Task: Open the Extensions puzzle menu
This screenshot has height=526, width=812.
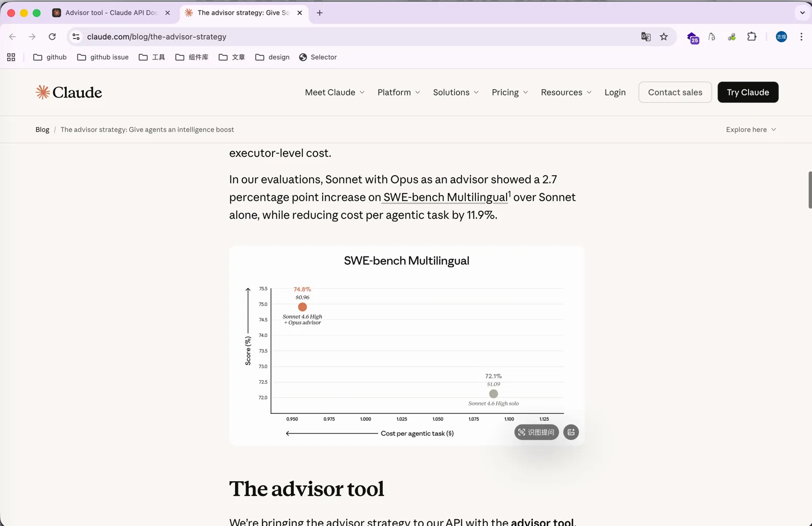Action: click(x=752, y=37)
